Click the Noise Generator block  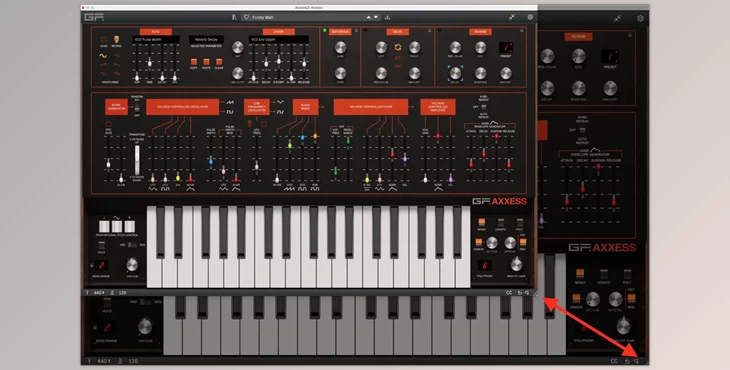116,107
